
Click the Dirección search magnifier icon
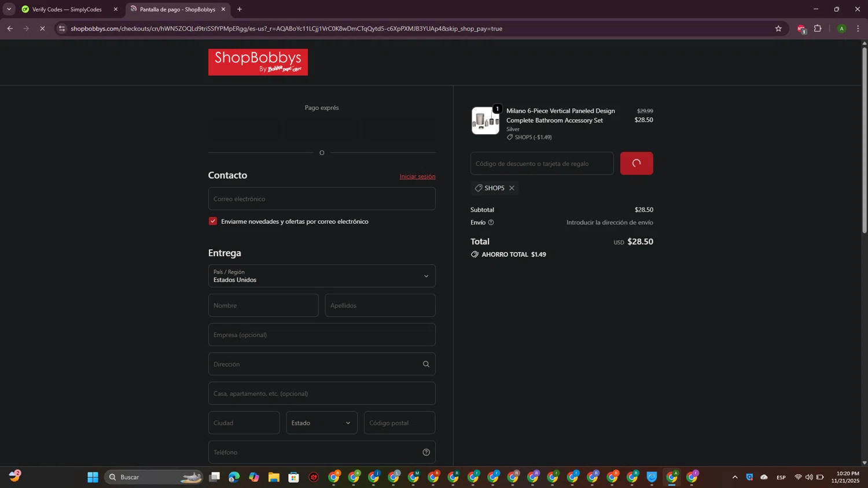pos(426,364)
